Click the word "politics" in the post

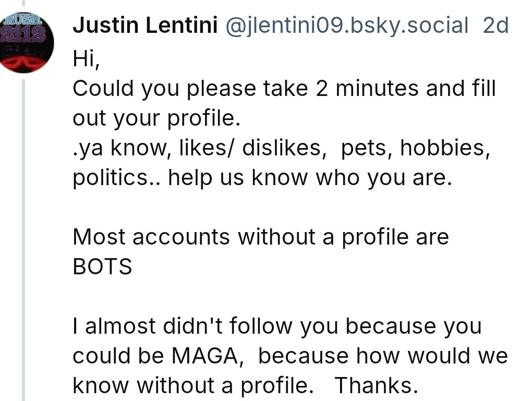pos(111,178)
